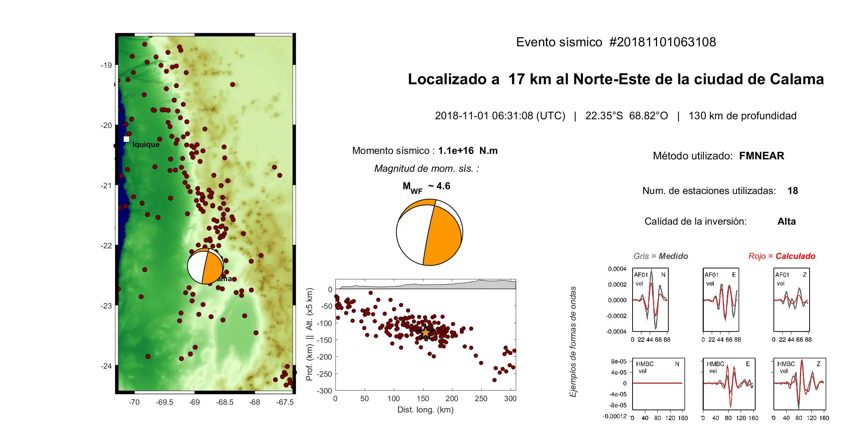Click 'Magnitud de mom. sís. :' label
868x442 pixels.
(x=427, y=168)
